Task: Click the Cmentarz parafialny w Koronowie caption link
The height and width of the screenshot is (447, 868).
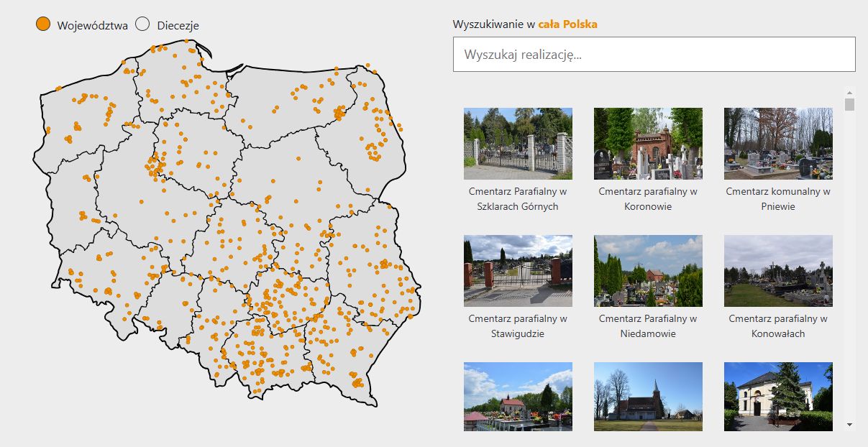Action: 647,198
